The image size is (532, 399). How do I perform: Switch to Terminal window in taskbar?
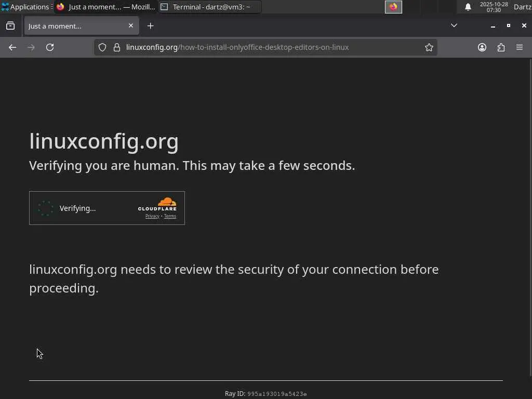pos(210,7)
